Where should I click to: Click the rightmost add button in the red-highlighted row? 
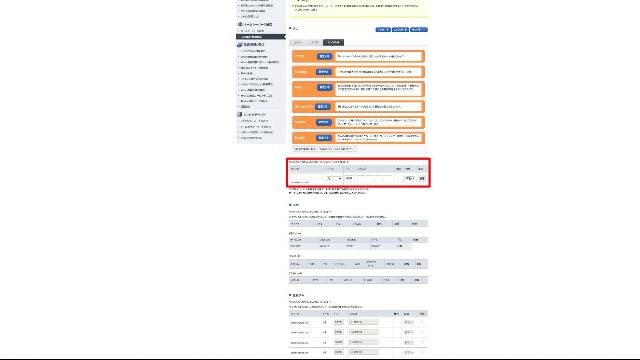[422, 178]
